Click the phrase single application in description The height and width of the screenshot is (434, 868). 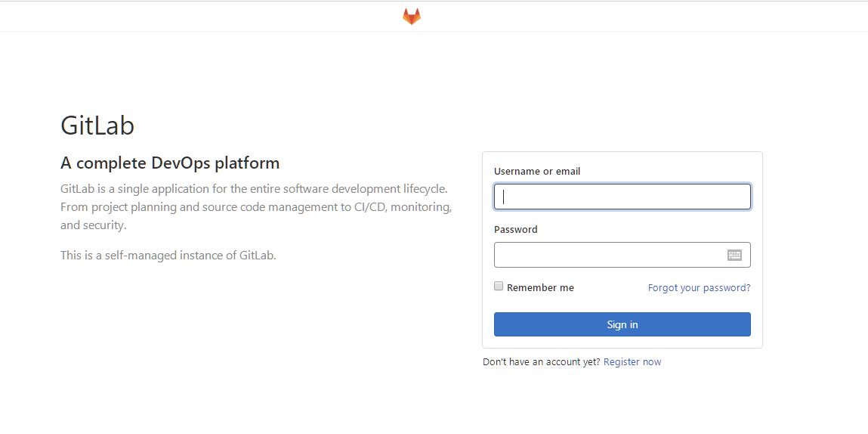click(156, 188)
